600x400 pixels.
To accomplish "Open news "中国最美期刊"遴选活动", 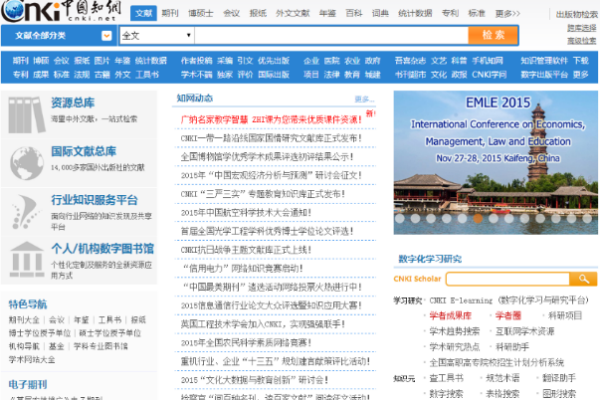I will (272, 287).
